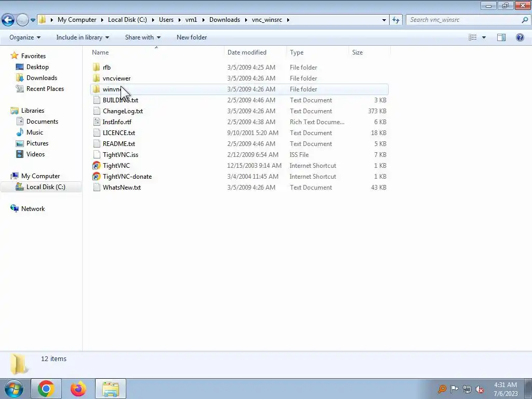Toggle the preview pane icon
The height and width of the screenshot is (399, 532).
pos(501,37)
